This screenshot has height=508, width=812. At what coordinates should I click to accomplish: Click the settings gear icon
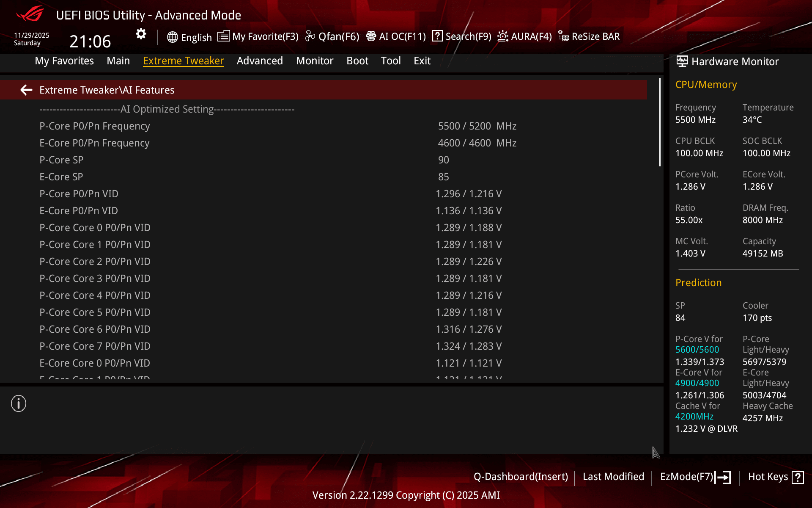tap(141, 34)
